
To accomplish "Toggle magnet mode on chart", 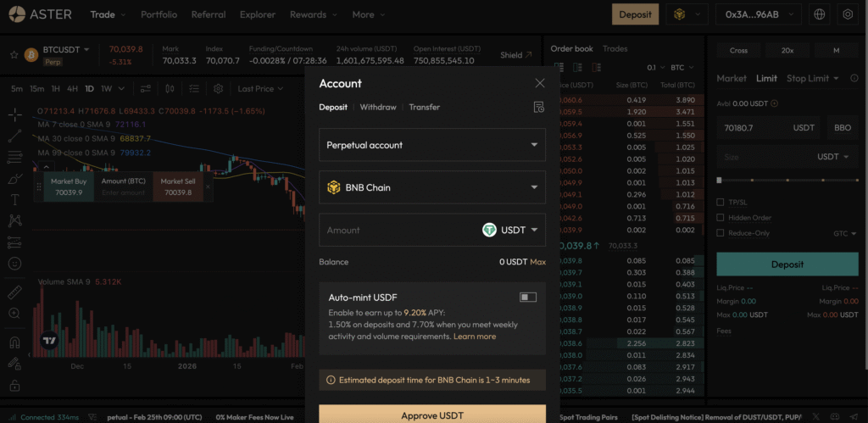I will click(15, 342).
